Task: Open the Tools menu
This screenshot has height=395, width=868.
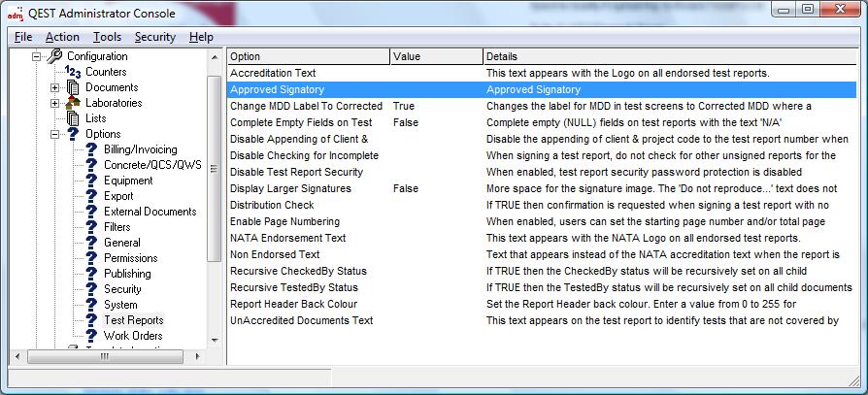Action: click(x=107, y=37)
